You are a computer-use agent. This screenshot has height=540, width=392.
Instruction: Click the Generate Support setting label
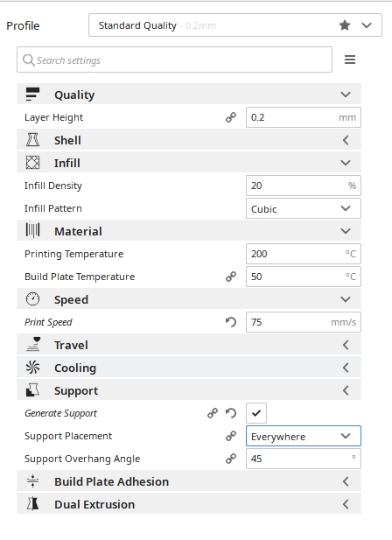point(60,413)
